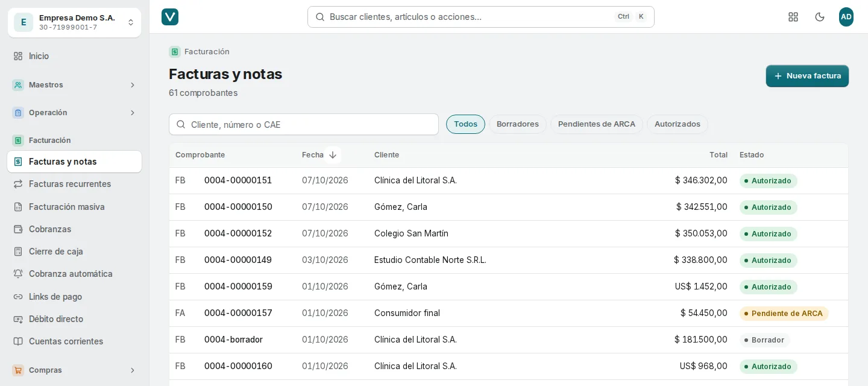Click the Cliente column header

[x=386, y=155]
